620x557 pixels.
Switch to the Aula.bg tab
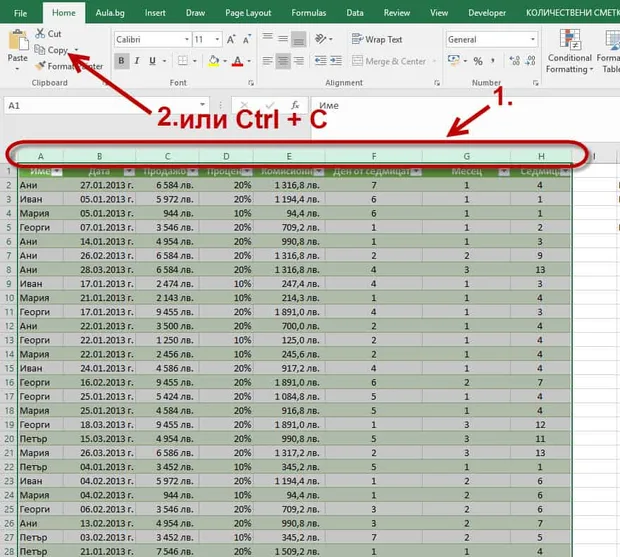110,13
